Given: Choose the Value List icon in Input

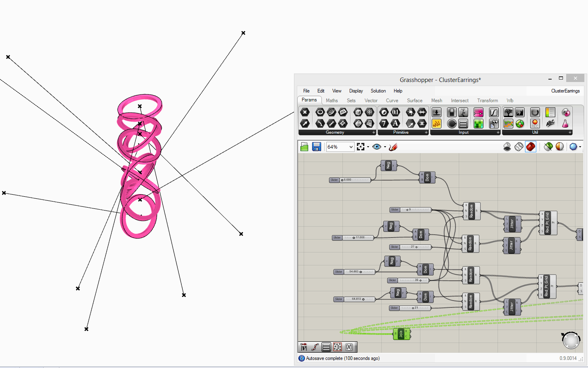Looking at the screenshot, I should coord(463,123).
